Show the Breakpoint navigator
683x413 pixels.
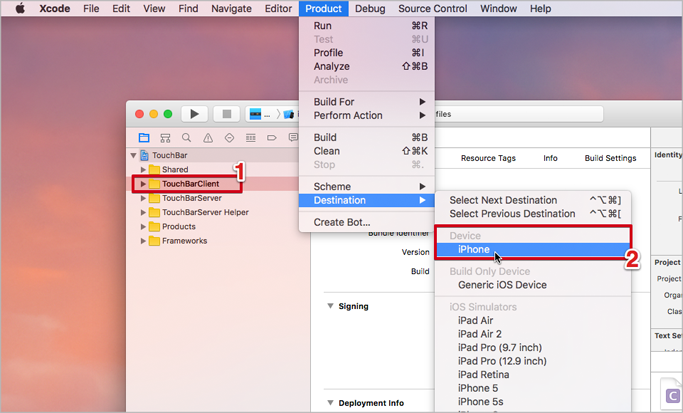tap(272, 138)
